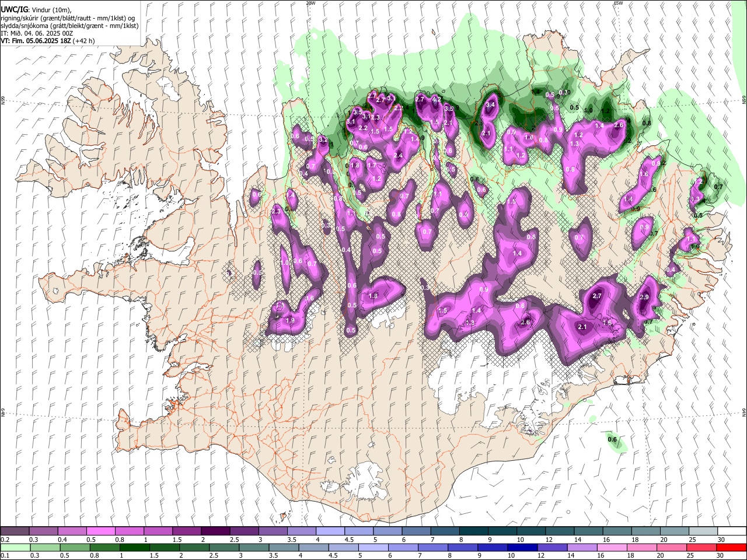The width and height of the screenshot is (747, 560).
Task: Click the 2.9 snowfall value in the east
Action: (x=644, y=297)
